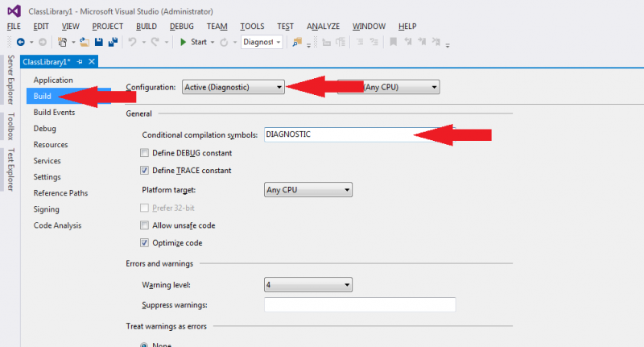This screenshot has width=644, height=347.
Task: Open the EDIT menu
Action: click(x=41, y=27)
